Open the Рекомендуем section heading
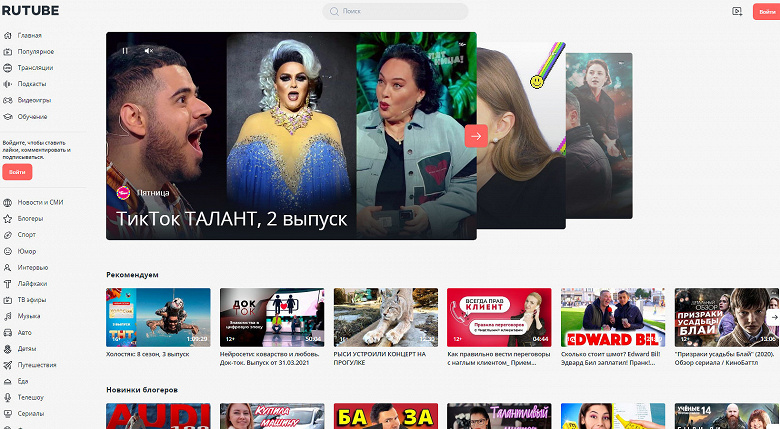Screen dimensions: 780x429 click(132, 275)
